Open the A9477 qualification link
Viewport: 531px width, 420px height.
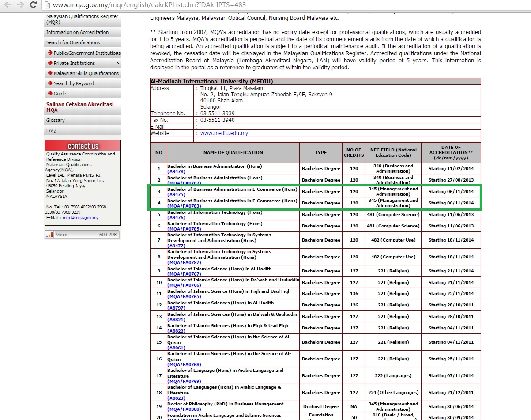[x=176, y=246]
